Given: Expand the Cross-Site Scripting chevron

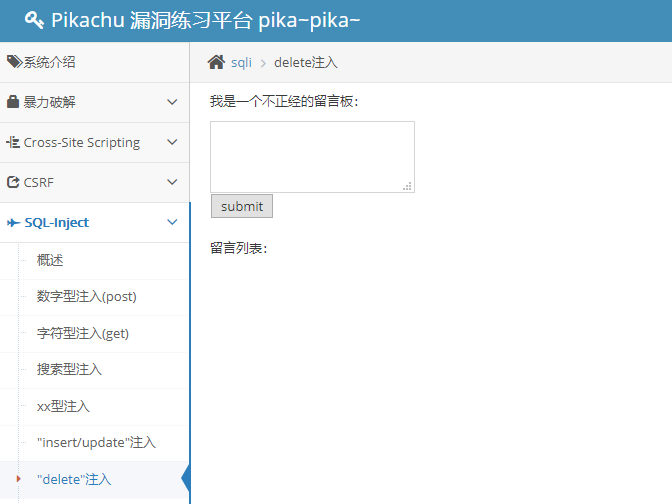Looking at the screenshot, I should coord(172,142).
